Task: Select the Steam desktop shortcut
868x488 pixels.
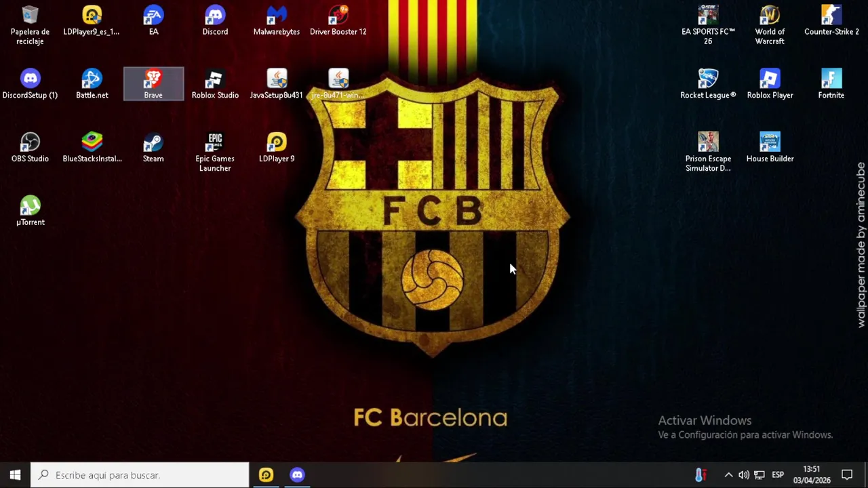Action: [153, 148]
